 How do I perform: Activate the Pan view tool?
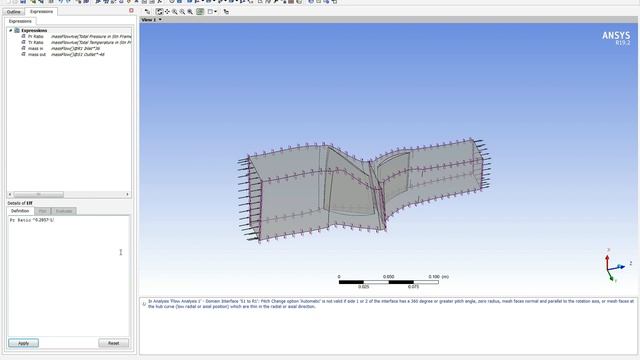click(x=167, y=12)
